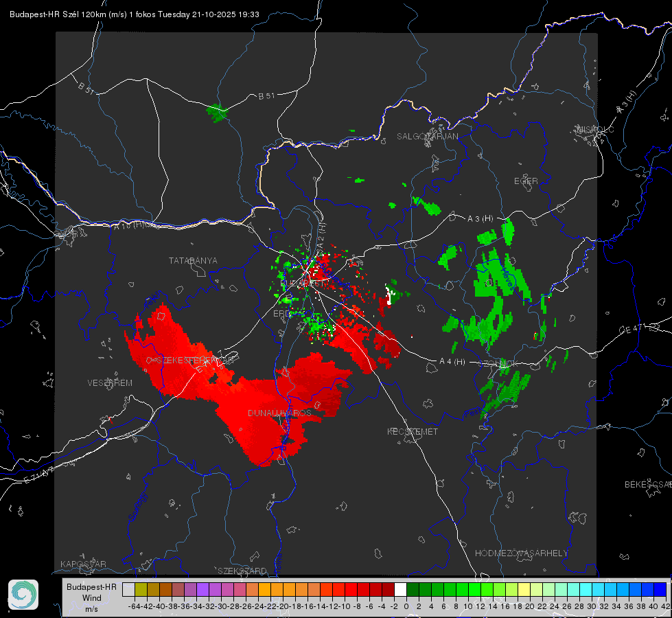Click the 19:33 timestamp in the title
The height and width of the screenshot is (618, 672).
click(248, 14)
